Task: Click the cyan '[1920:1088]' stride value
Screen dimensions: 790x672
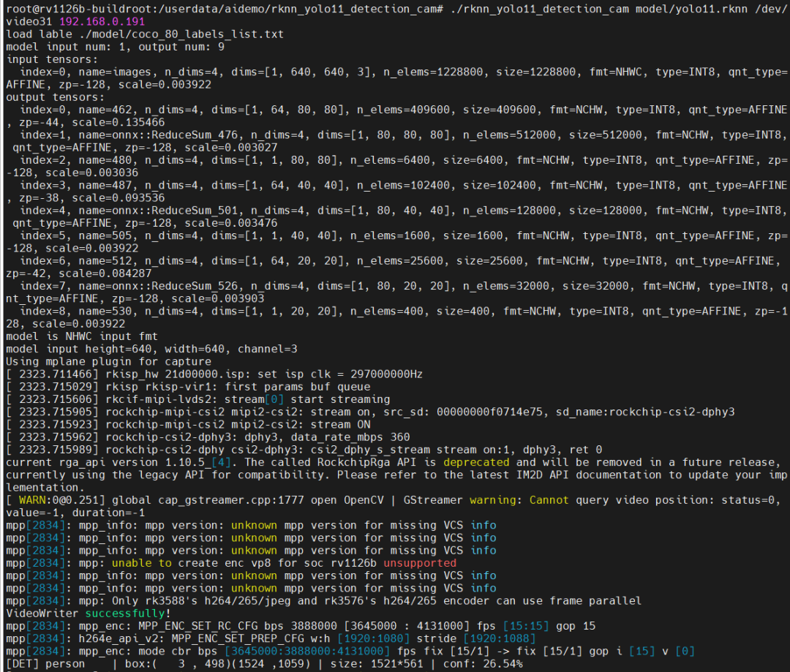Action: click(500, 639)
